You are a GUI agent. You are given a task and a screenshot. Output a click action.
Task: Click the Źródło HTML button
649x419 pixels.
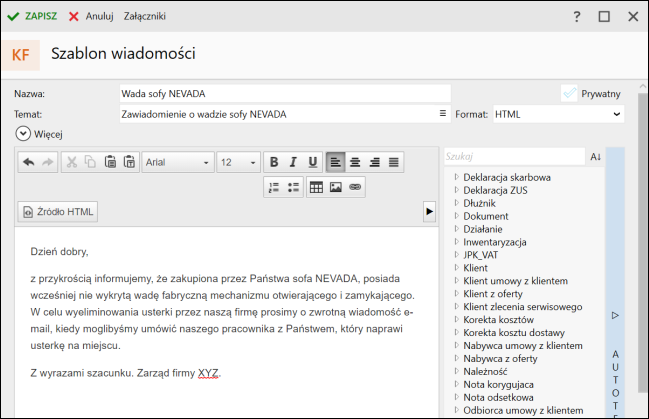click(58, 212)
